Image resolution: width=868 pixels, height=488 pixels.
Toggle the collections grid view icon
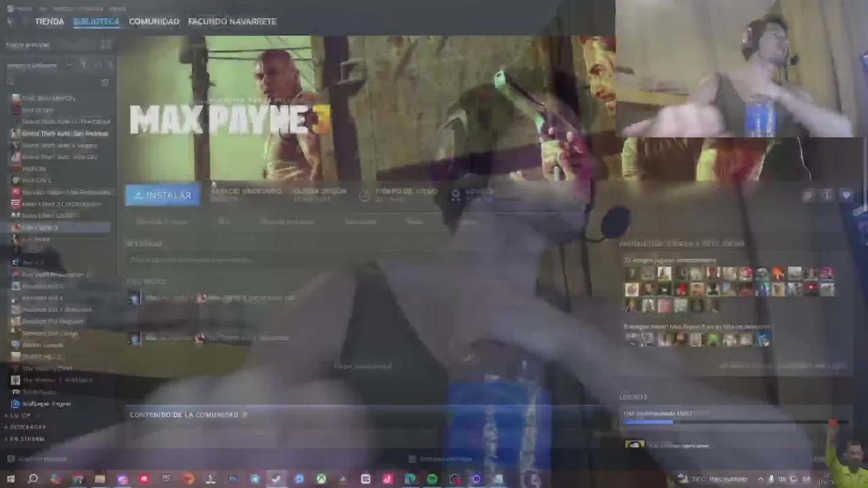(106, 45)
